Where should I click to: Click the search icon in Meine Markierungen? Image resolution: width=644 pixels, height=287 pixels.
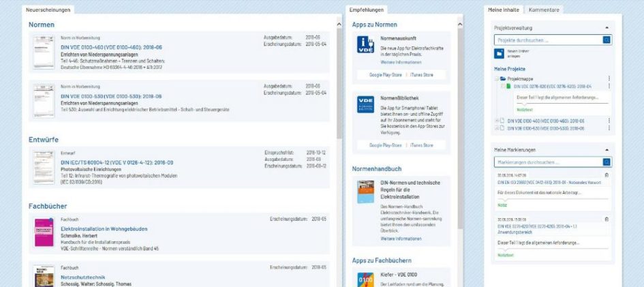(607, 162)
